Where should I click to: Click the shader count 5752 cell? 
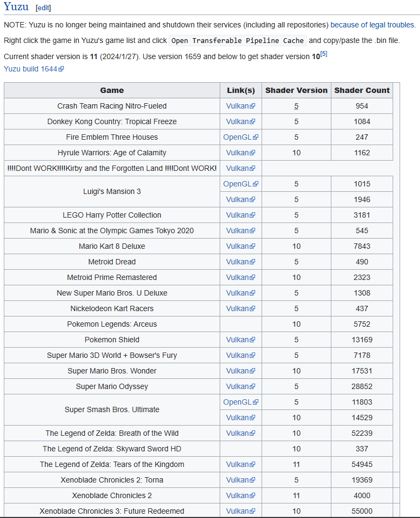coord(362,324)
